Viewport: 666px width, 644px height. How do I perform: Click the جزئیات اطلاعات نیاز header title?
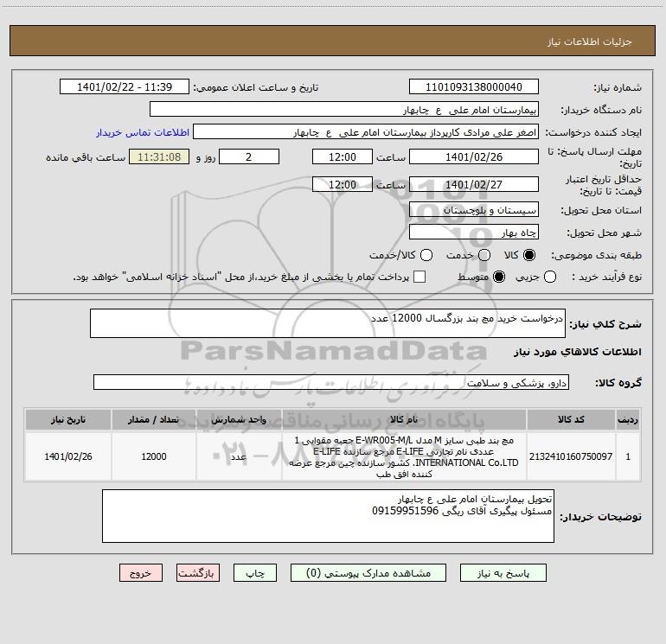tap(589, 41)
